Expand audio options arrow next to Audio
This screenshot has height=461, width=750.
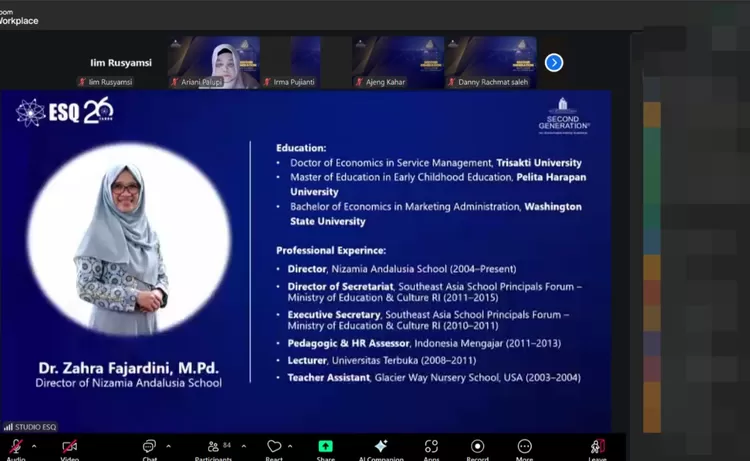pos(34,446)
